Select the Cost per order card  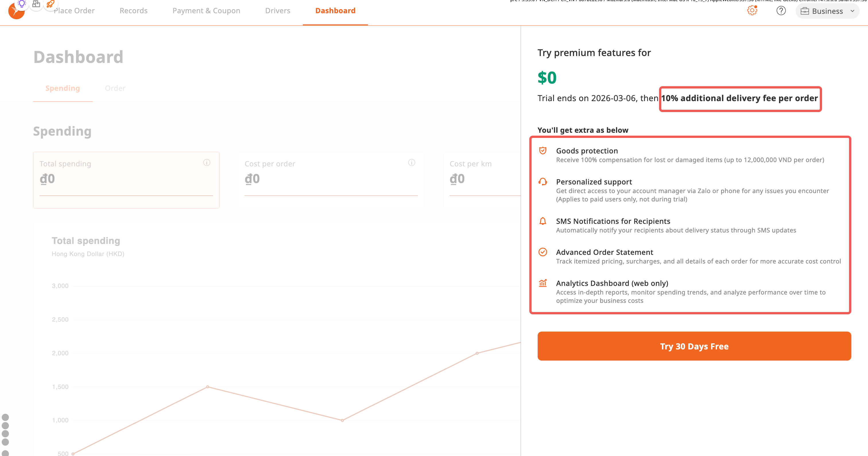[331, 180]
